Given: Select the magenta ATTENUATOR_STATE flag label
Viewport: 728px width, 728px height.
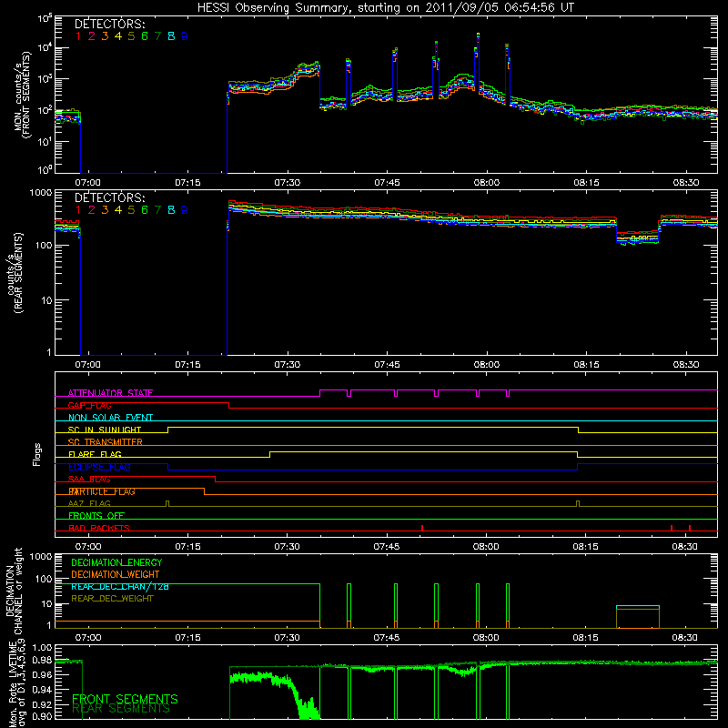Looking at the screenshot, I should [x=110, y=393].
